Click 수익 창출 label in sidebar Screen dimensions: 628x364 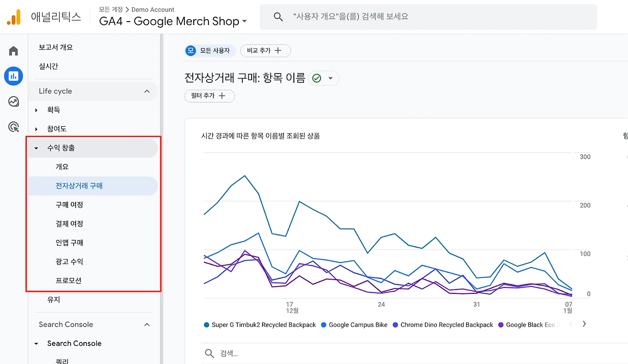[61, 148]
